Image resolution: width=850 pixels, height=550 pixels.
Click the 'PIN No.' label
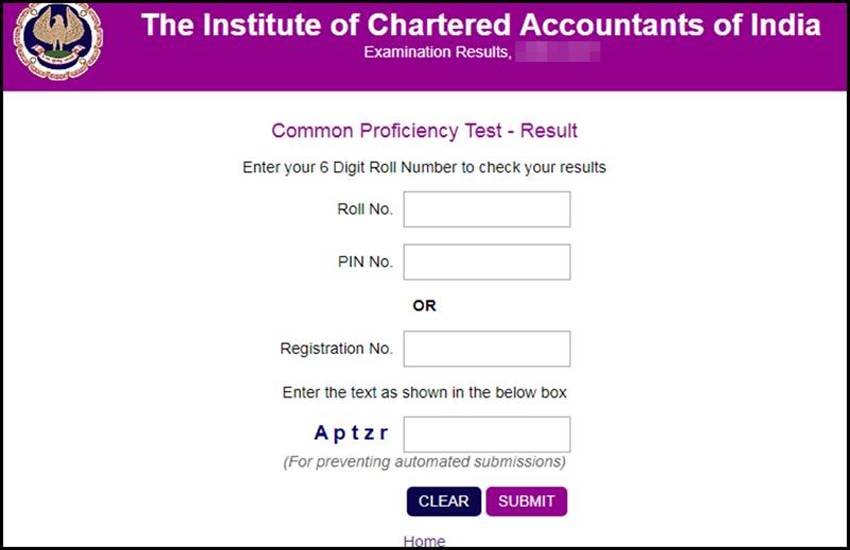(365, 262)
